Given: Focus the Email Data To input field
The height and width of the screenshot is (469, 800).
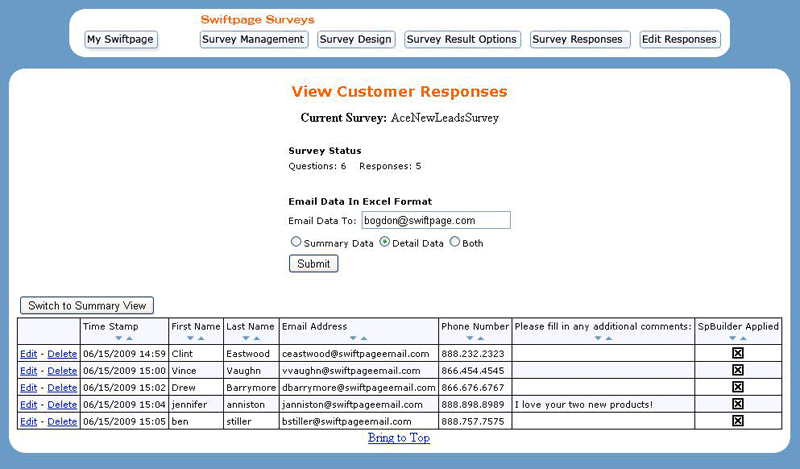Looking at the screenshot, I should point(436,220).
